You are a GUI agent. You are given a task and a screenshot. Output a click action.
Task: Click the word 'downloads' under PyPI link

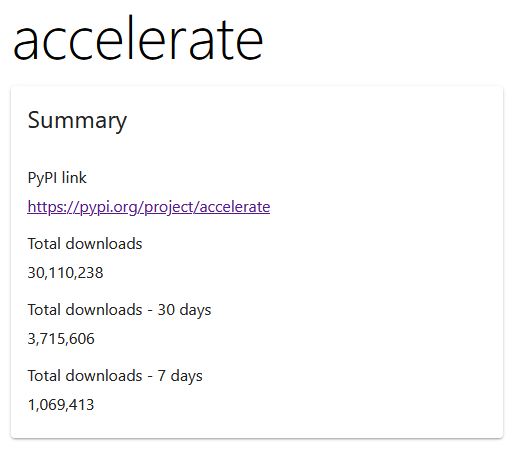point(104,244)
